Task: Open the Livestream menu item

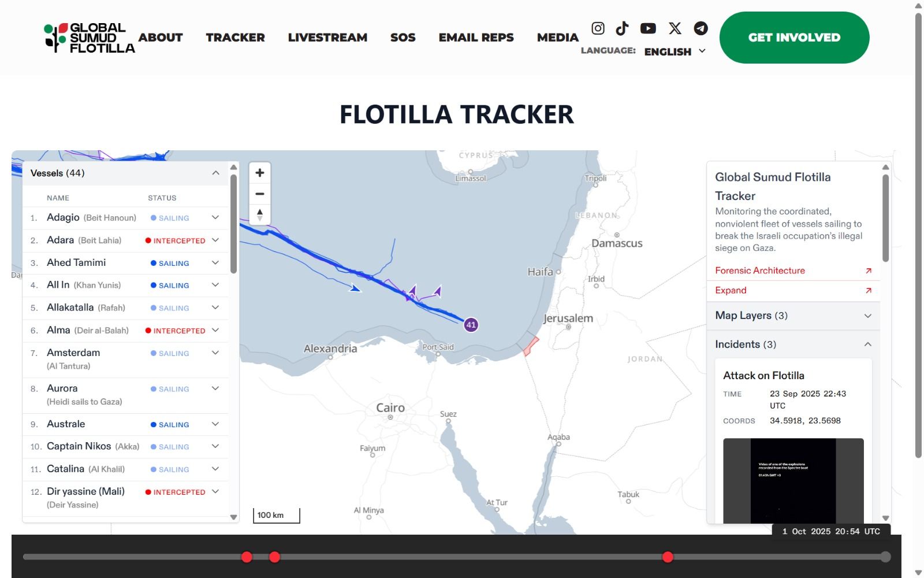Action: [x=327, y=38]
